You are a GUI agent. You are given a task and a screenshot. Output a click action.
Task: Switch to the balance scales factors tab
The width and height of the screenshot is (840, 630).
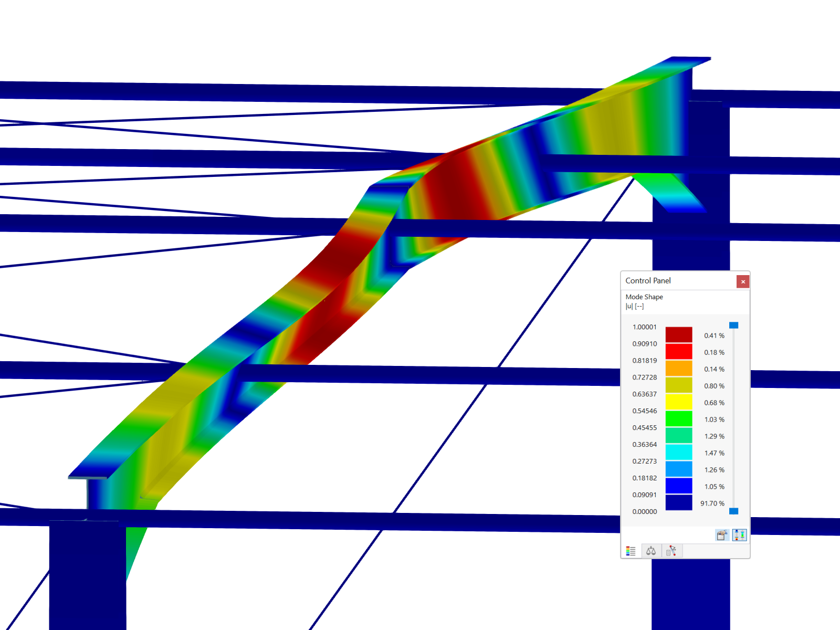click(651, 551)
